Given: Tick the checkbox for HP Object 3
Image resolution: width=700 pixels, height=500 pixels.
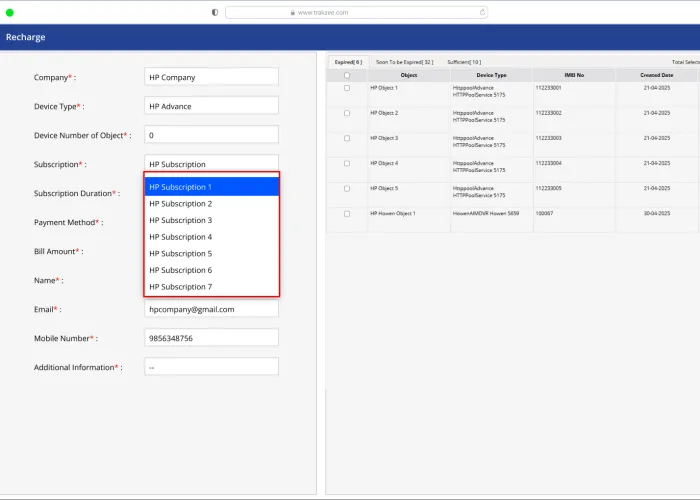Looking at the screenshot, I should (x=347, y=138).
